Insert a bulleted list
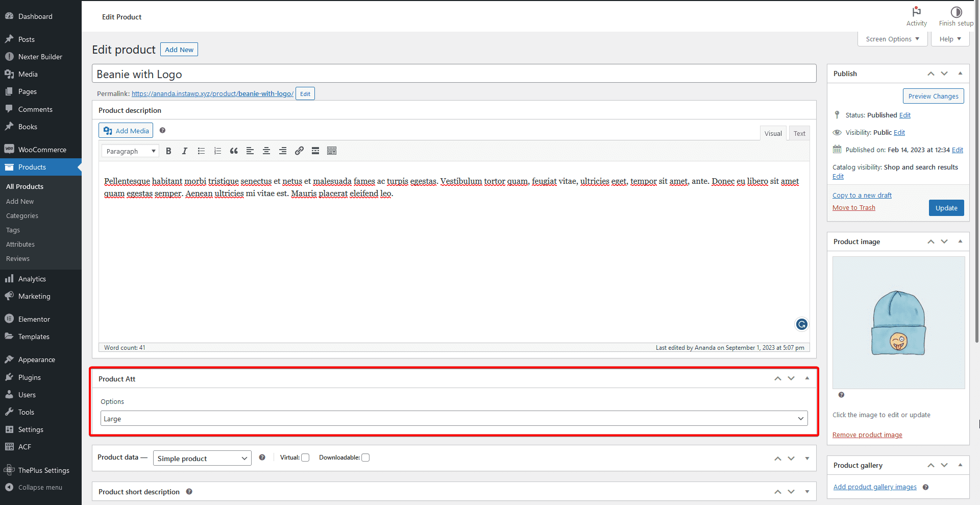The image size is (980, 505). point(201,151)
